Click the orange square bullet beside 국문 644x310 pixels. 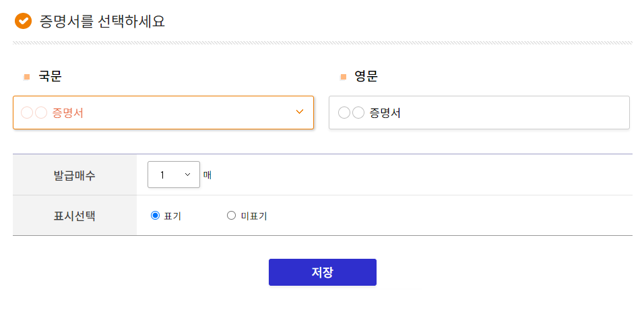[x=27, y=77]
